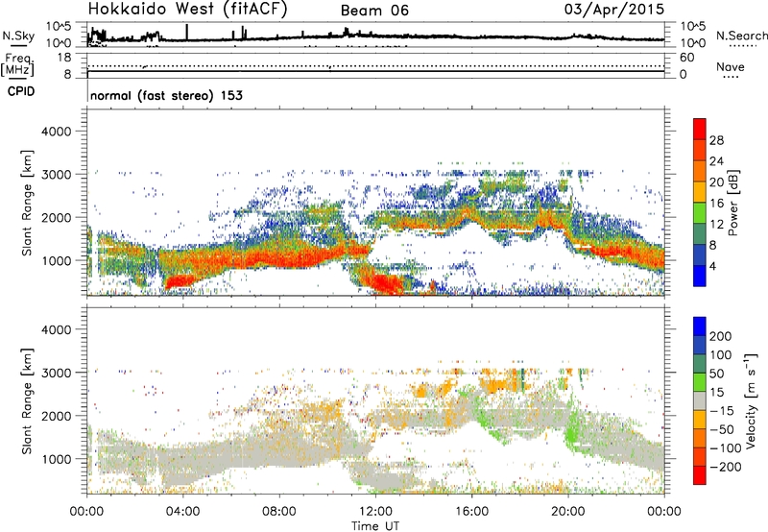Click the "-100" Velocity colorbar tick label
The width and height of the screenshot is (768, 532).
coord(725,448)
